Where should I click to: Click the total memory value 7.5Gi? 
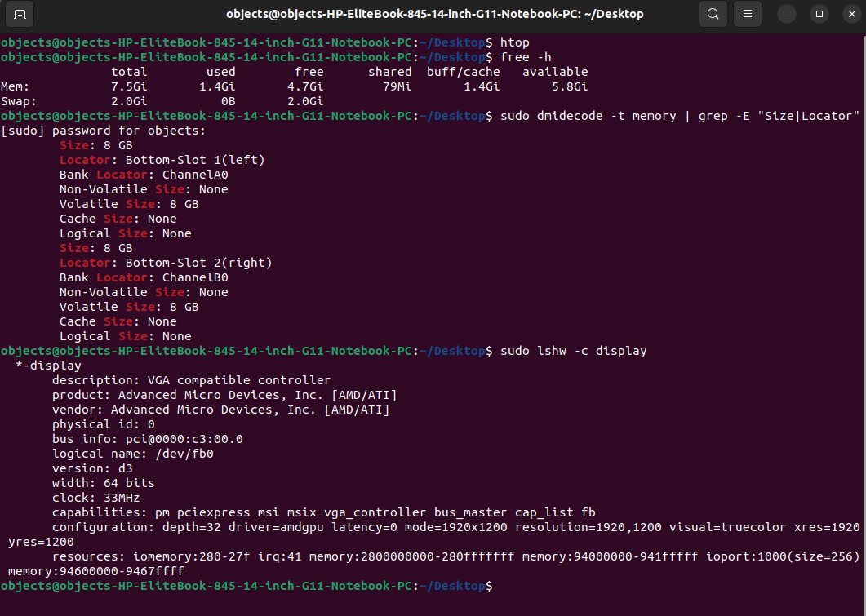[x=129, y=86]
